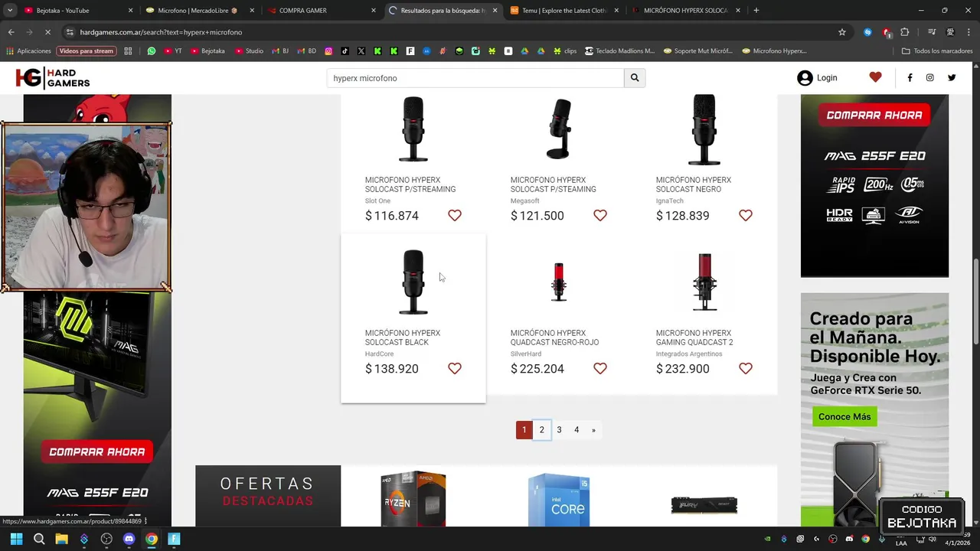Open TikTok bookmark icon
This screenshot has height=551, width=980.
click(x=345, y=51)
